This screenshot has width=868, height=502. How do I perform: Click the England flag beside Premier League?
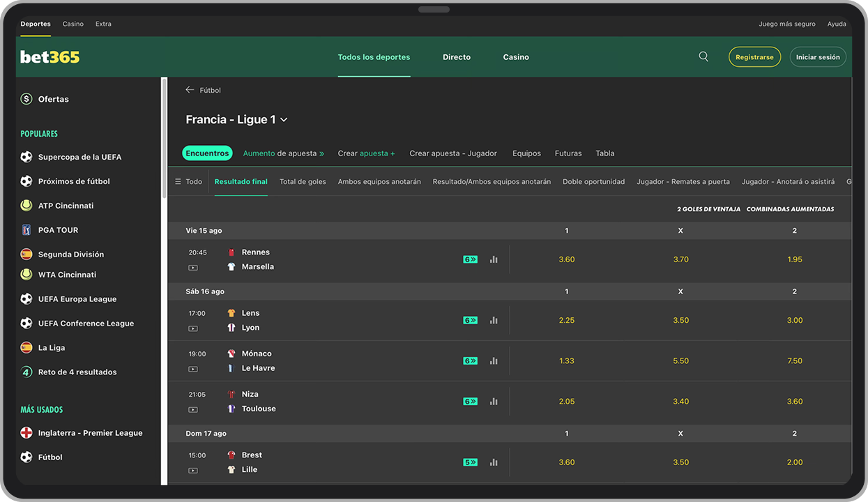tap(26, 433)
